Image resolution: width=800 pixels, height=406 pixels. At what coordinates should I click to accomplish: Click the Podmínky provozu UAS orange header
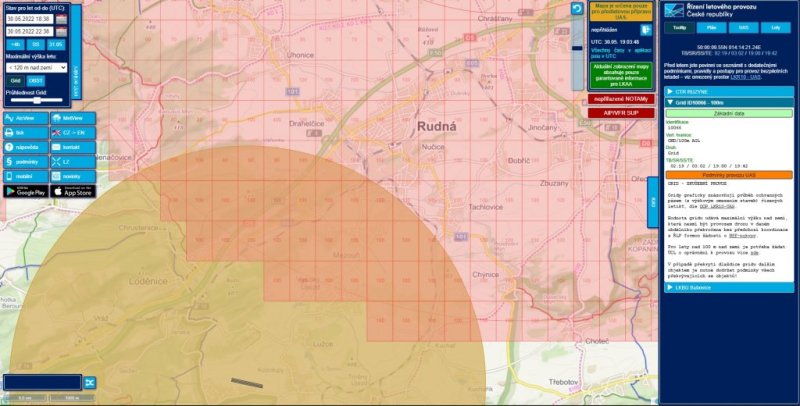coord(729,175)
